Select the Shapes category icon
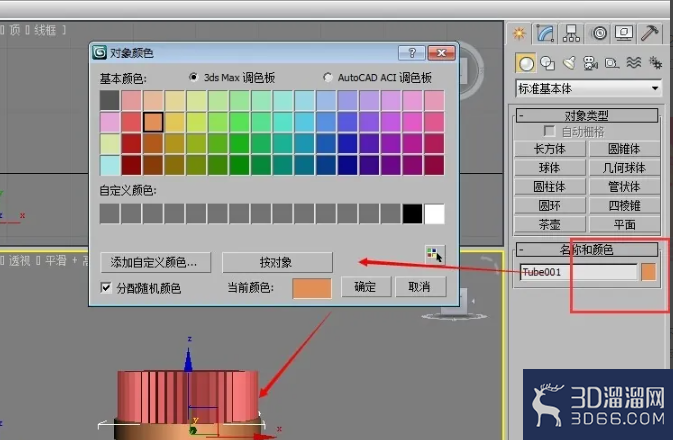 547,64
